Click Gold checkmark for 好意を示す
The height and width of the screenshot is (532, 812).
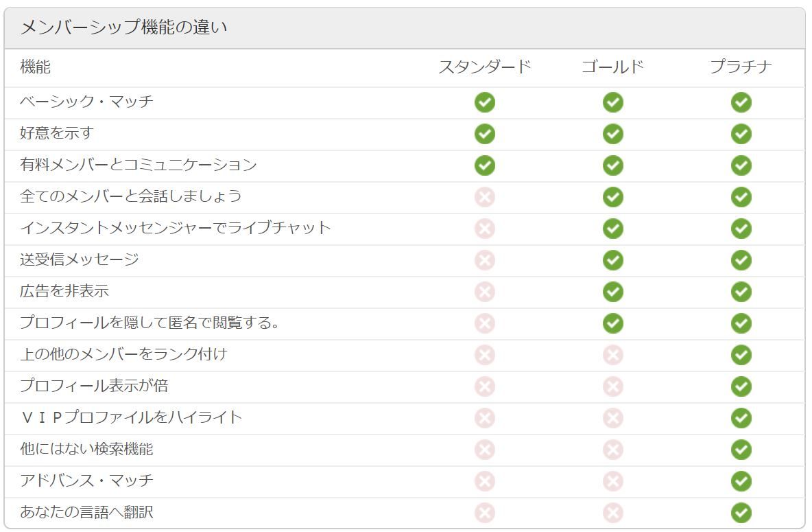(x=612, y=134)
